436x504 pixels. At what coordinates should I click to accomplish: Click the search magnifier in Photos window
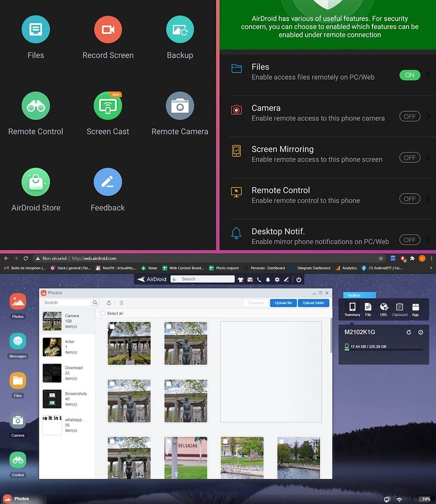pyautogui.click(x=95, y=303)
